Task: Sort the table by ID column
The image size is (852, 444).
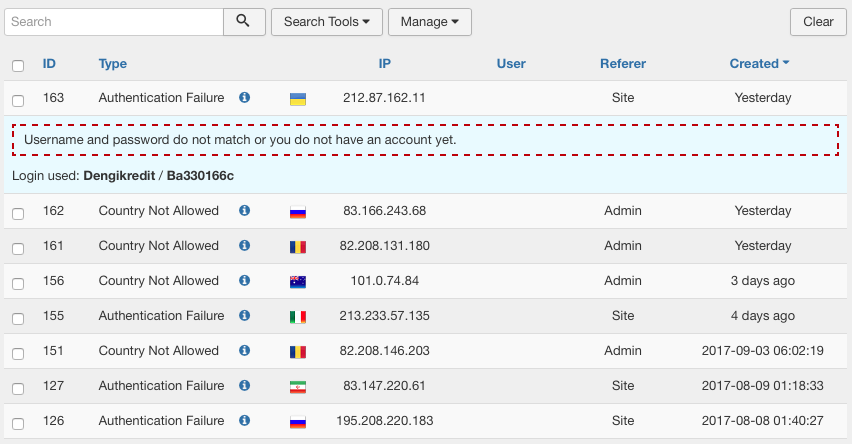Action: tap(49, 64)
